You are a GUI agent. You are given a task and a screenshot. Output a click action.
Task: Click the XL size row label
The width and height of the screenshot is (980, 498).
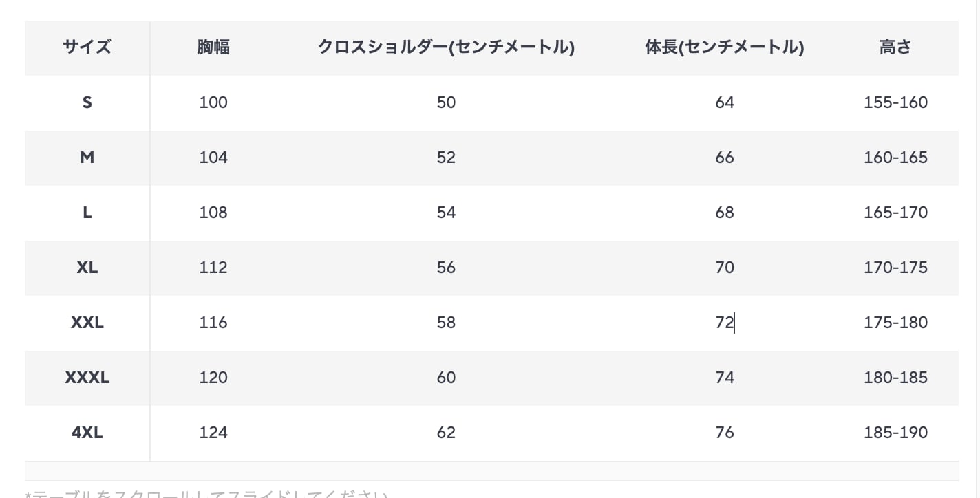[x=87, y=268]
